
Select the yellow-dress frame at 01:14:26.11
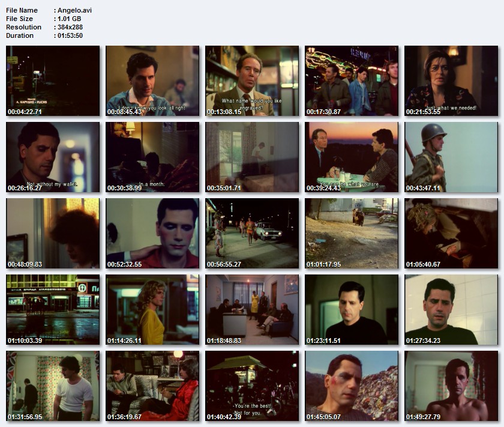[152, 310]
